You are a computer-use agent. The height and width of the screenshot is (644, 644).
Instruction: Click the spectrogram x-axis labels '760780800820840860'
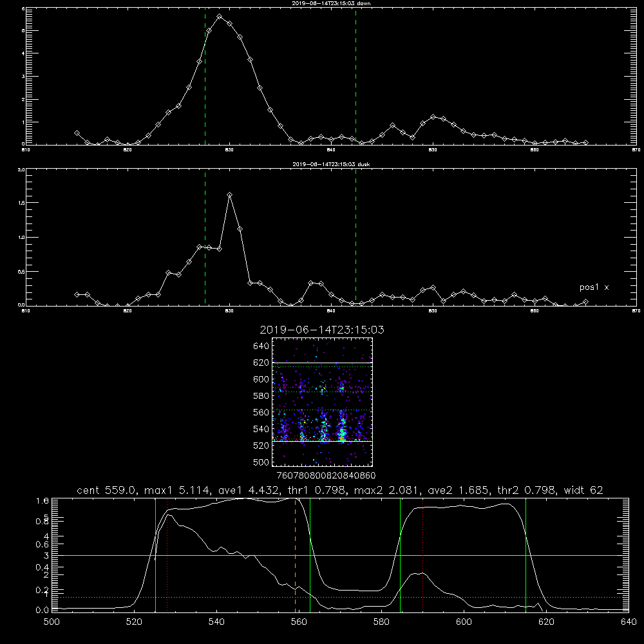point(326,475)
